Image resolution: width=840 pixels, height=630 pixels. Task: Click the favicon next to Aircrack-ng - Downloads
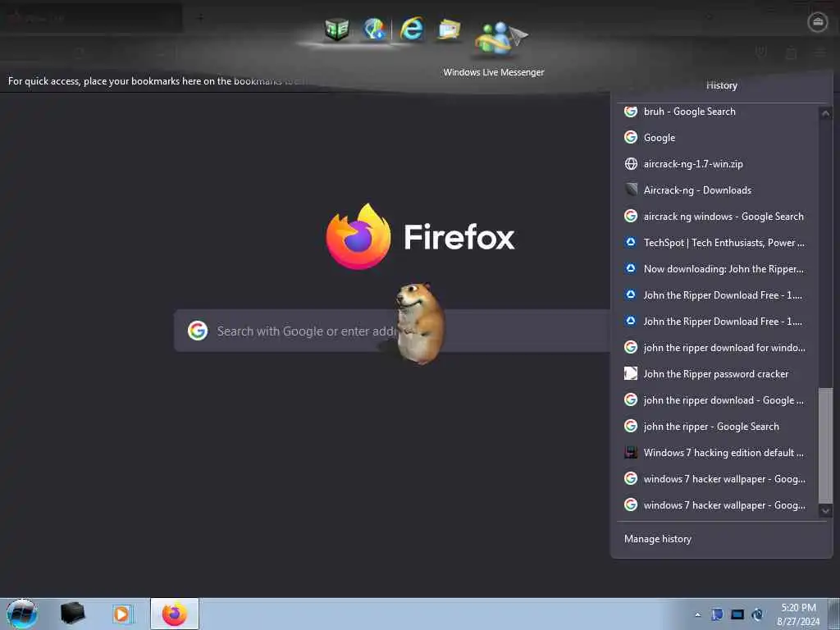click(631, 189)
